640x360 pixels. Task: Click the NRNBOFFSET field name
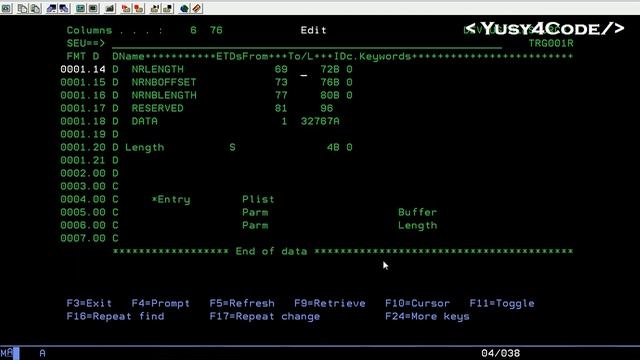click(x=164, y=82)
